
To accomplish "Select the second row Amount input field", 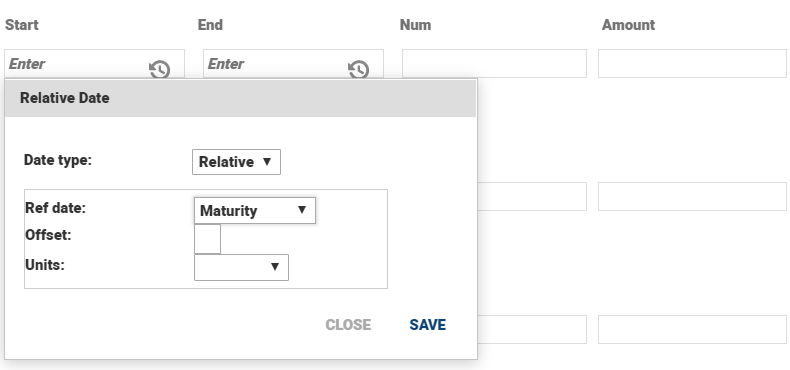I will coord(692,197).
